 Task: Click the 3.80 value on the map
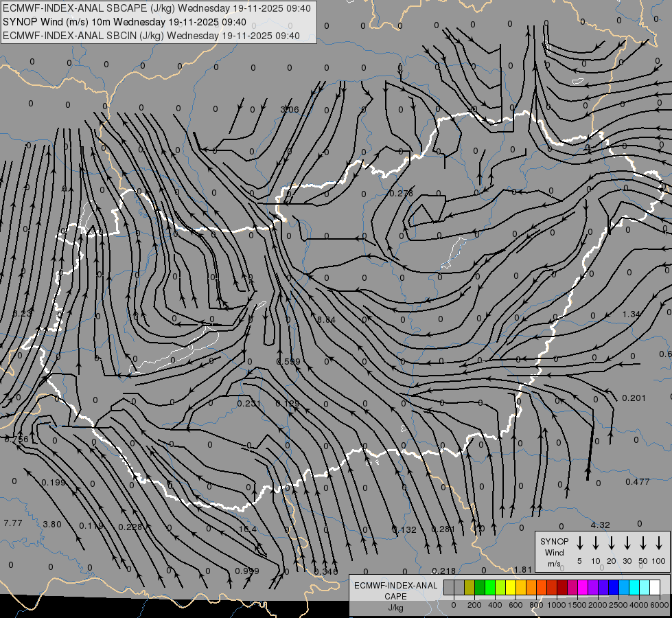coord(52,525)
